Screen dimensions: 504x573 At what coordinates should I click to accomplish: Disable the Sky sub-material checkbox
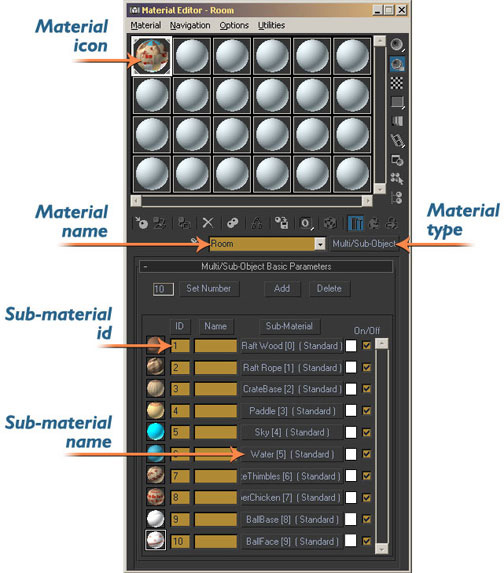pyautogui.click(x=366, y=432)
